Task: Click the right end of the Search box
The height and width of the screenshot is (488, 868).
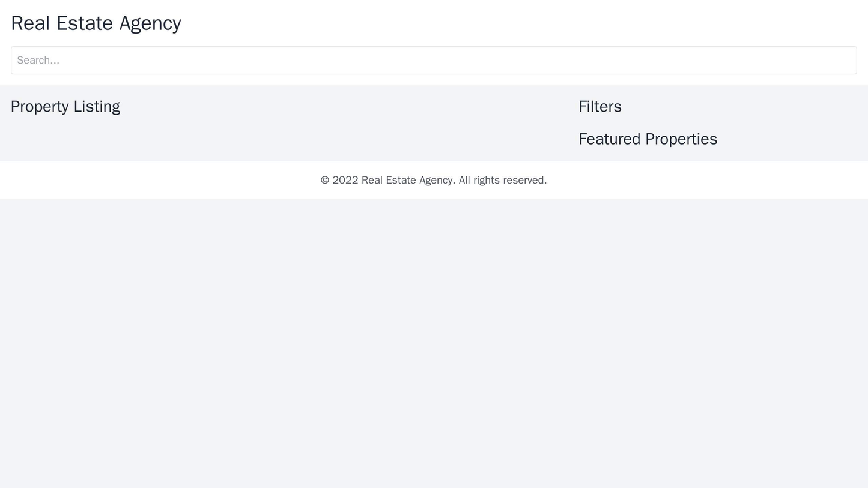Action: coord(841,61)
